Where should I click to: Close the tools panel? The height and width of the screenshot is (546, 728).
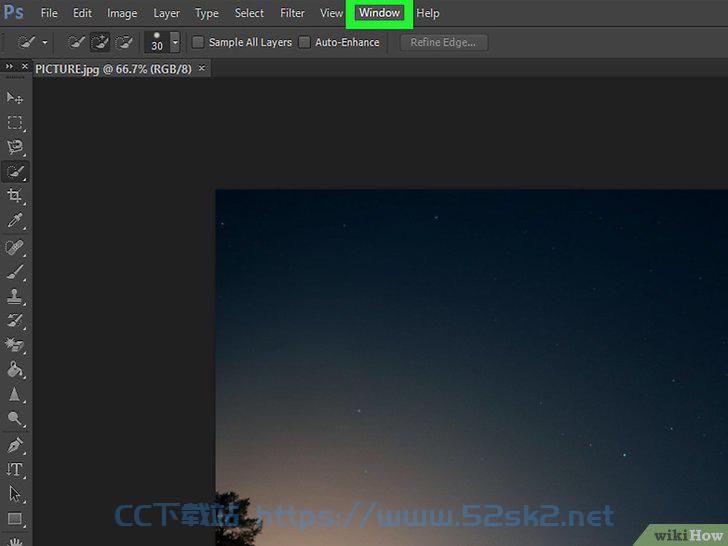click(x=25, y=66)
